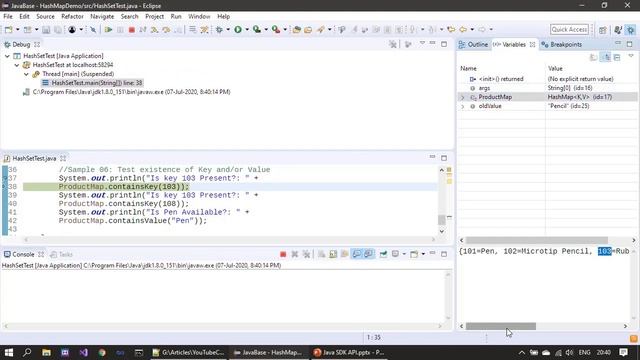Screen dimensions: 640x360
Task: Open the Refactor menu
Action: click(72, 16)
